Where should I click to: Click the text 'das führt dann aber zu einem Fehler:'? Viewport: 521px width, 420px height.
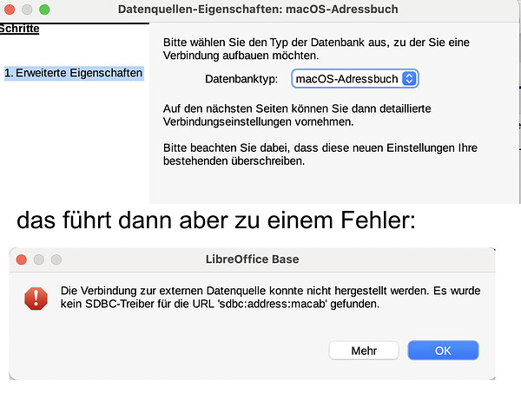(216, 220)
